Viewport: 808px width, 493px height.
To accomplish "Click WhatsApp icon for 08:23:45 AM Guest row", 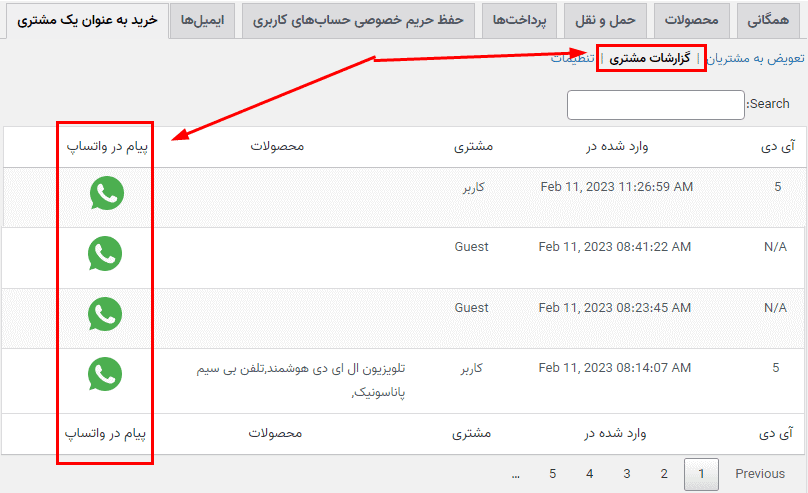I will click(x=105, y=314).
